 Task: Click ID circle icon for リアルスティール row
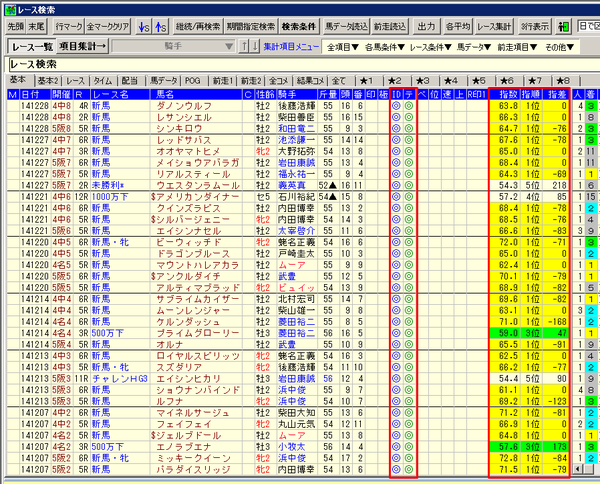[x=396, y=174]
